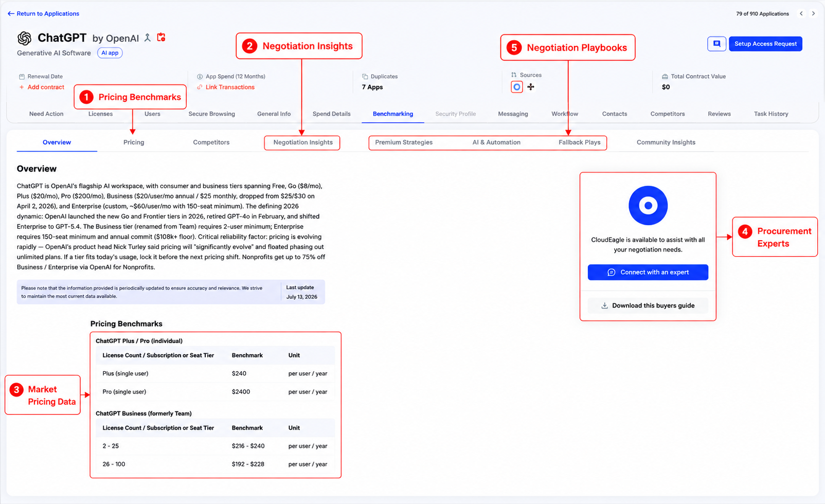
Task: Click the $216 - $240 benchmark value
Action: (x=248, y=446)
